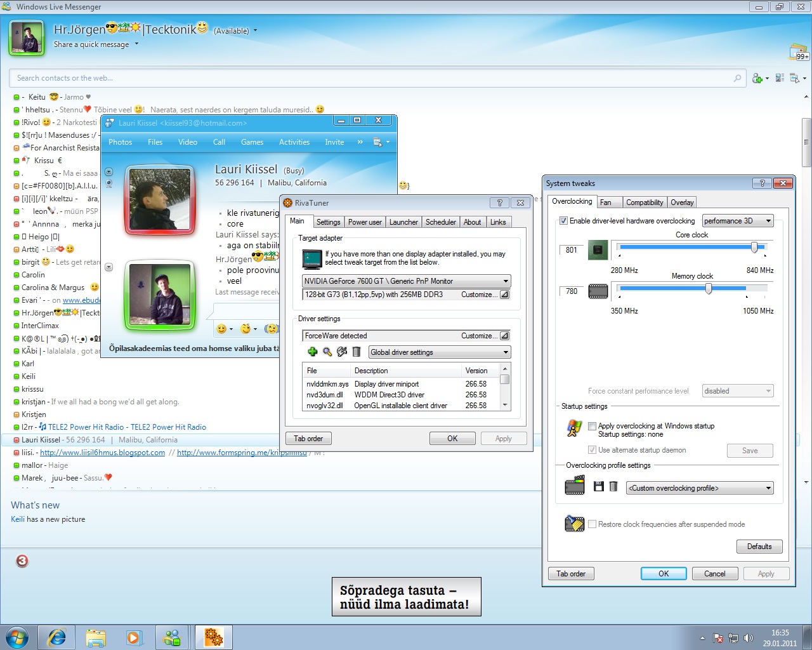Click the add driver (green plus) icon in RivaTuner
812x650 pixels.
[312, 352]
